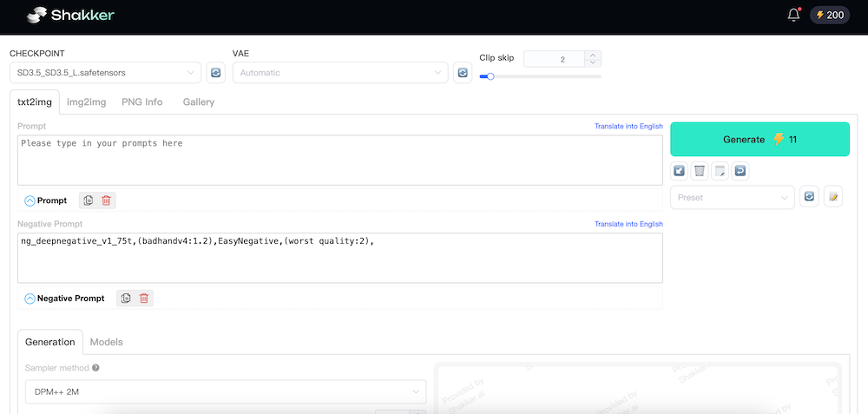The image size is (868, 414).
Task: Collapse the Negative Prompt section chevron
Action: coord(30,299)
